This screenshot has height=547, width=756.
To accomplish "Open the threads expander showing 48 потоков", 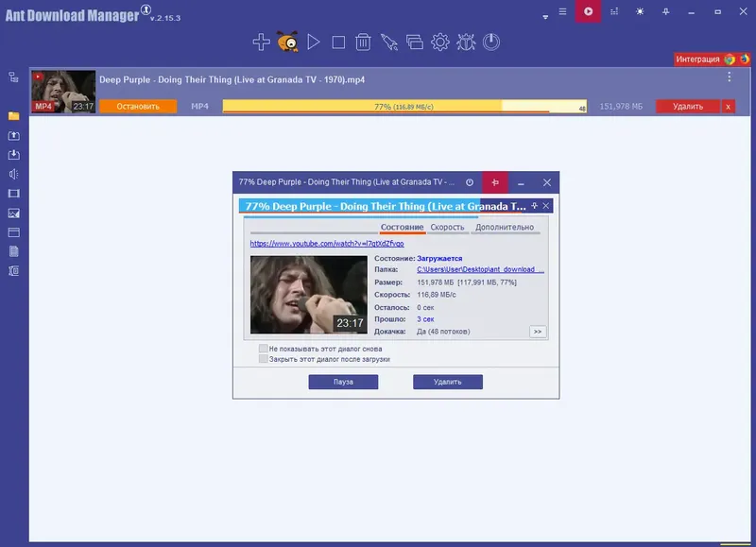I will click(537, 331).
